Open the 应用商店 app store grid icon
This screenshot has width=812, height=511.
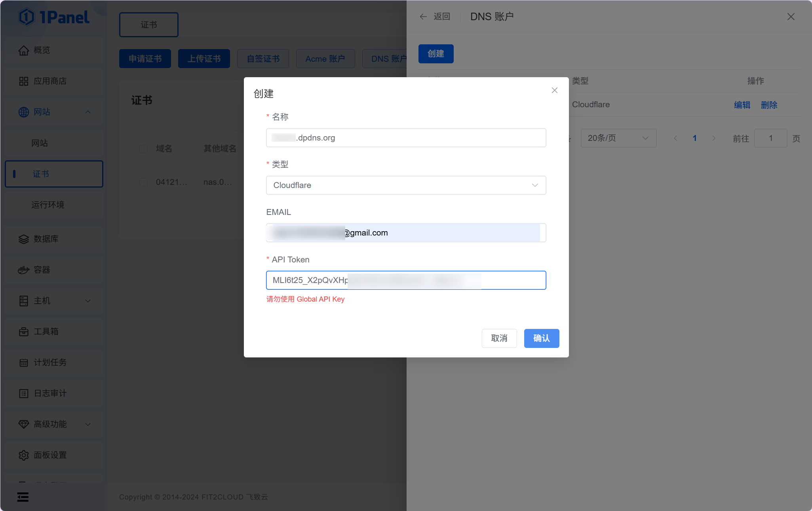[x=24, y=81]
